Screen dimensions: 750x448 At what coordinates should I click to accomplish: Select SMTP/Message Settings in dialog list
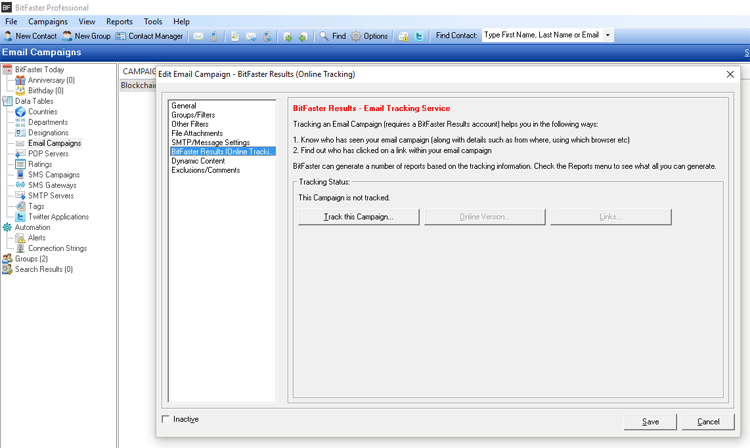point(210,142)
